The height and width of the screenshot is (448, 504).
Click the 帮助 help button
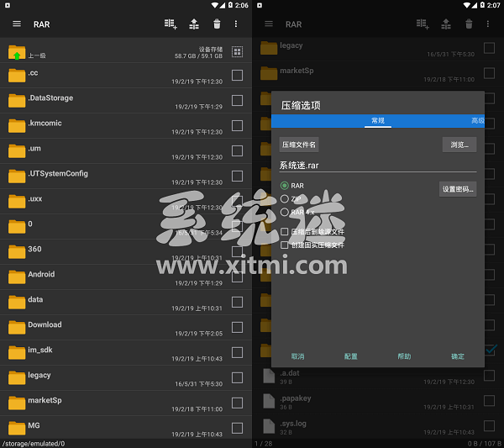(404, 356)
